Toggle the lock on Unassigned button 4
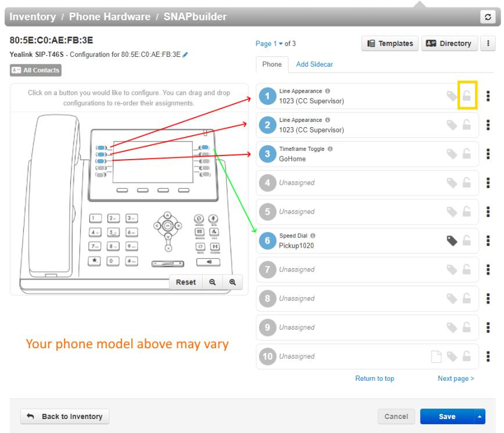This screenshot has height=433, width=504. coord(467,182)
